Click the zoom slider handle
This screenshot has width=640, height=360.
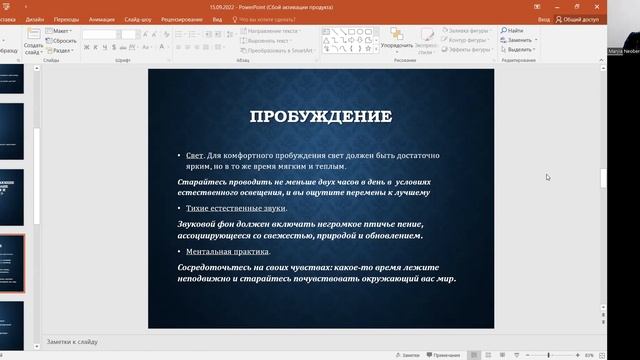point(549,356)
